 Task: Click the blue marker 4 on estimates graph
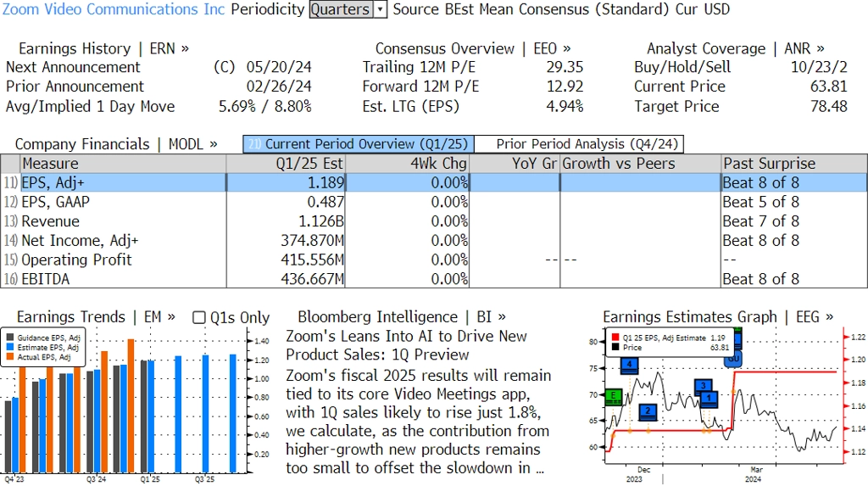tap(630, 366)
